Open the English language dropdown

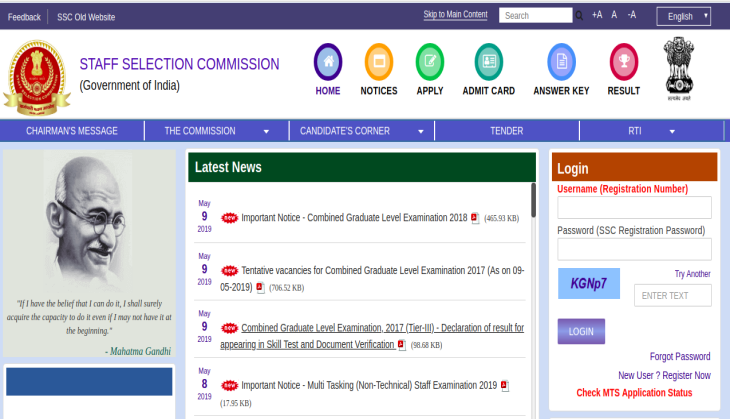(x=683, y=16)
